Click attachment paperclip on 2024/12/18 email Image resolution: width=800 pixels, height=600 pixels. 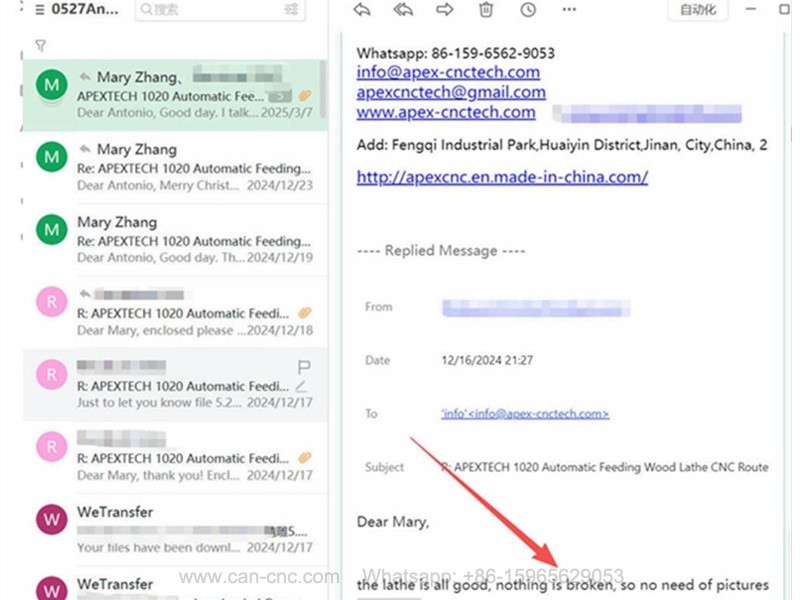[305, 312]
